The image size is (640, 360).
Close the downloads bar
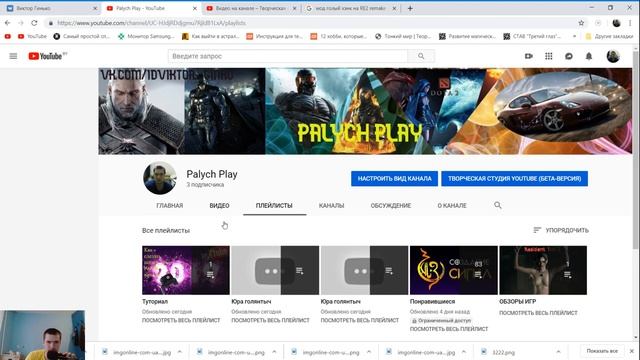632,351
